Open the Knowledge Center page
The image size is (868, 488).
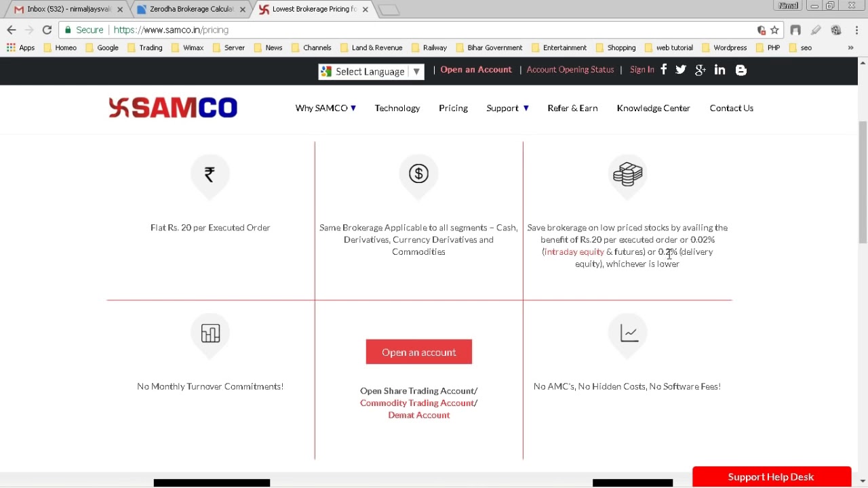pyautogui.click(x=653, y=108)
